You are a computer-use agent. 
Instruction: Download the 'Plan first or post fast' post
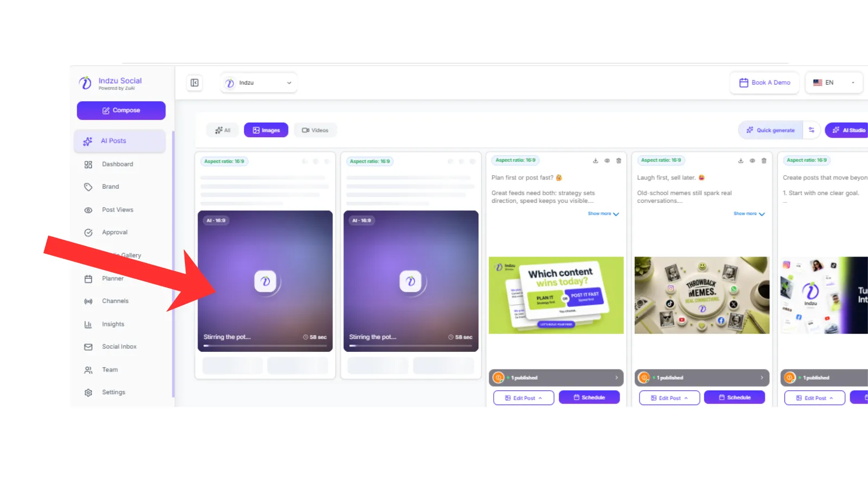[595, 161]
